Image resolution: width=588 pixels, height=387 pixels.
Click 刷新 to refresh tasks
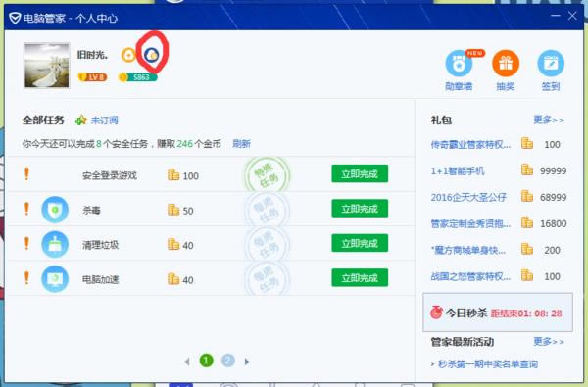click(x=241, y=144)
